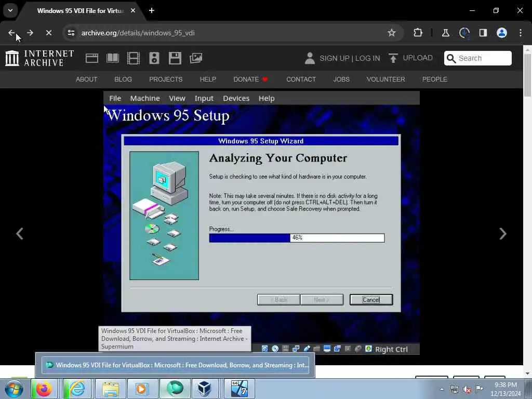Click the disabled Back button

(x=278, y=300)
